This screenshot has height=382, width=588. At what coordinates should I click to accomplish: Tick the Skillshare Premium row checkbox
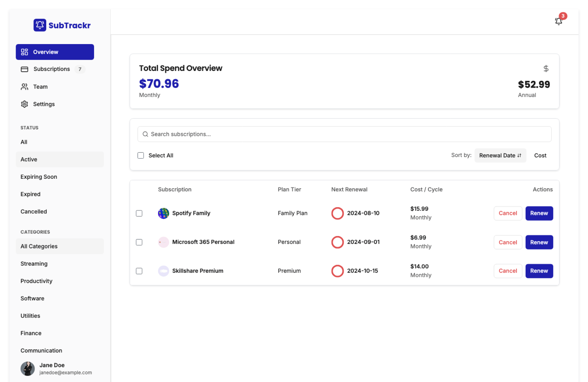click(x=139, y=271)
